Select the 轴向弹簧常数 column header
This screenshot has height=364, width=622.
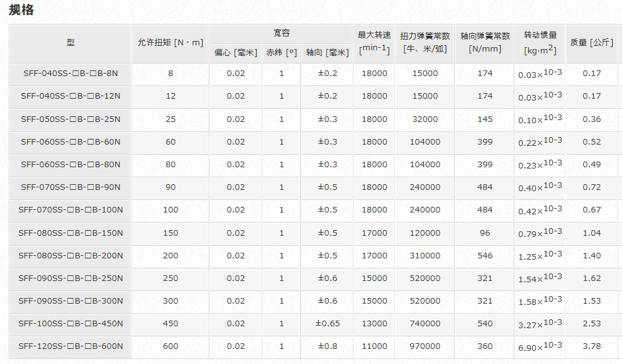coord(485,42)
